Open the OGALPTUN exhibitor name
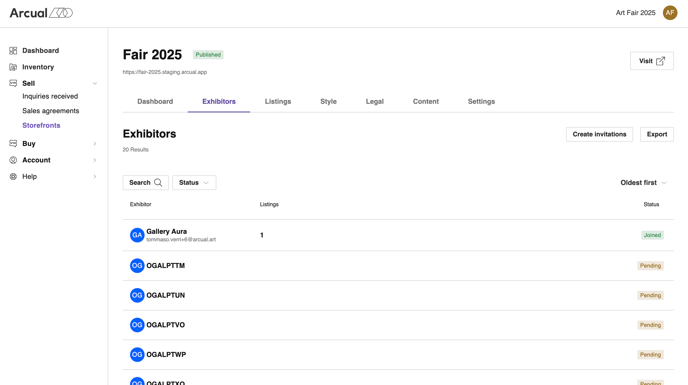Screen dimensions: 688x385 click(x=165, y=295)
